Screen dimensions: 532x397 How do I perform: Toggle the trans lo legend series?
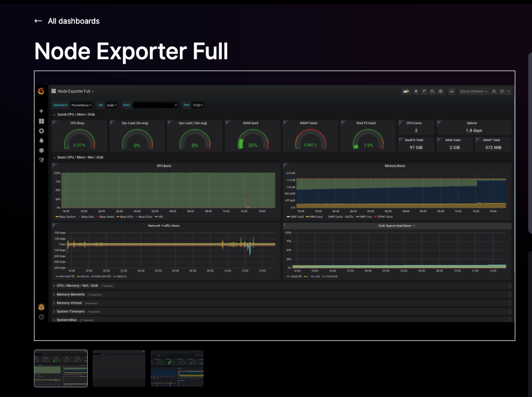click(x=120, y=276)
